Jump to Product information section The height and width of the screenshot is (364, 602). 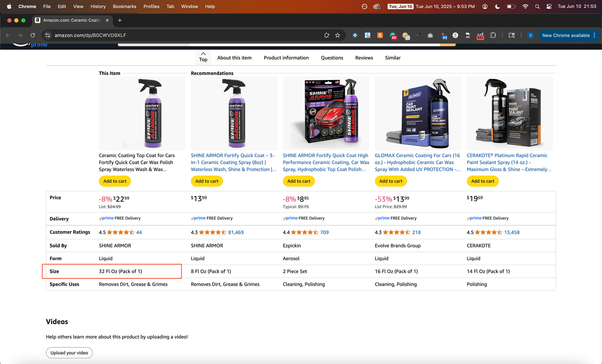(286, 58)
